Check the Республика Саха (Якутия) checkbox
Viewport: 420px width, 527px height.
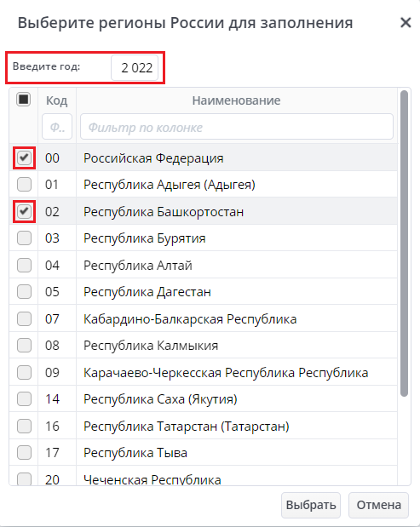pyautogui.click(x=24, y=399)
